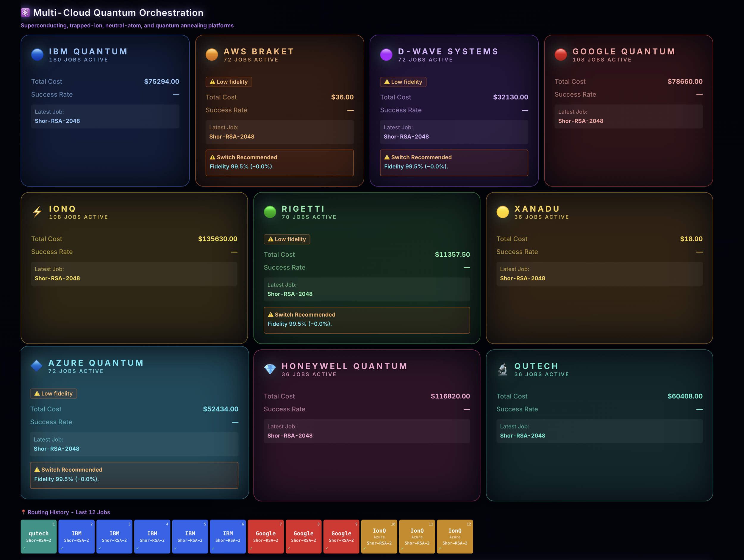Click Google Quantum's red sphere icon

click(561, 54)
